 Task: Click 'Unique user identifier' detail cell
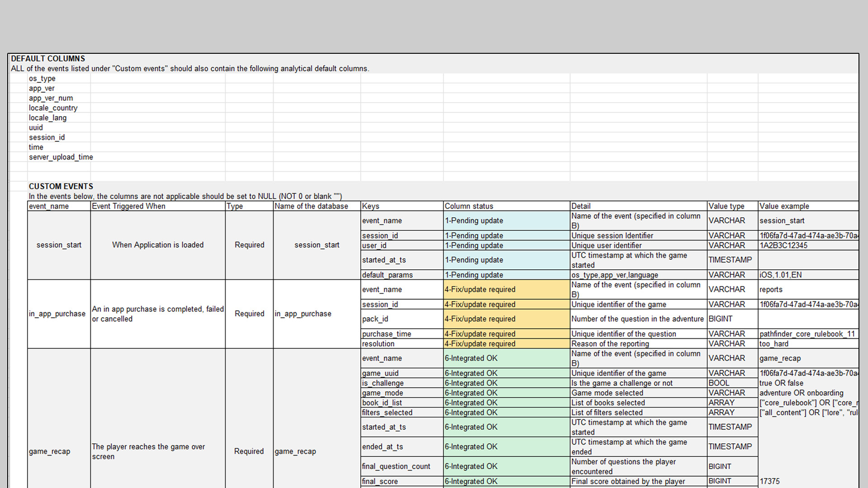pos(638,245)
